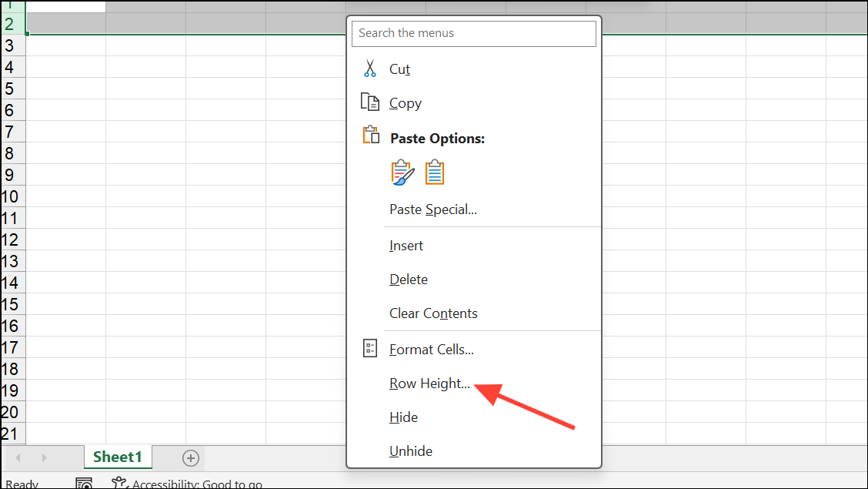Select row header 5
Image resolution: width=868 pixels, height=489 pixels.
[13, 89]
